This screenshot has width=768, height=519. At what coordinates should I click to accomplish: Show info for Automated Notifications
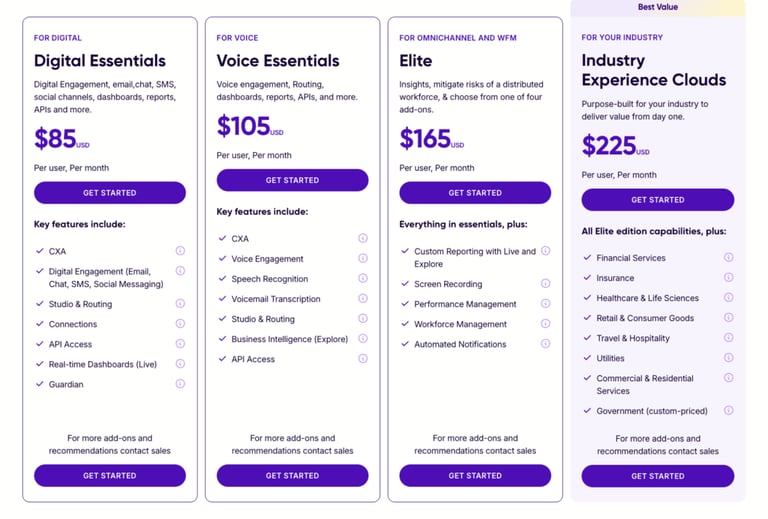[546, 344]
